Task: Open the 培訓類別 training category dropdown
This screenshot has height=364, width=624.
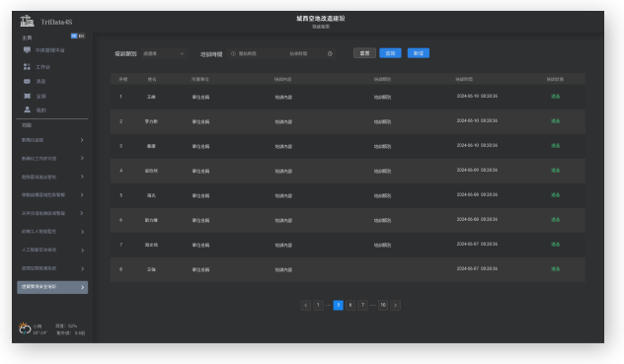Action: pyautogui.click(x=163, y=53)
